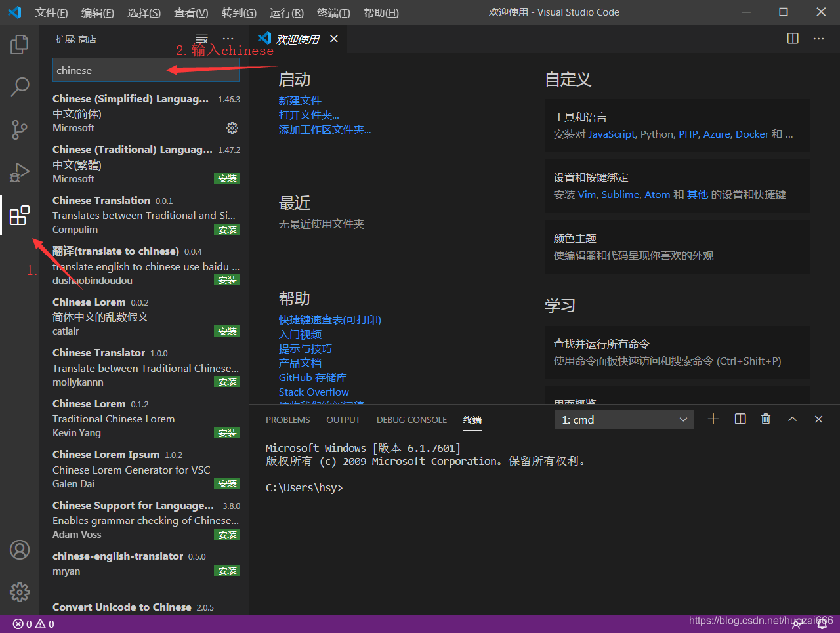Click gear icon for Chinese (Simplified) extension
This screenshot has height=633, width=840.
[x=232, y=128]
